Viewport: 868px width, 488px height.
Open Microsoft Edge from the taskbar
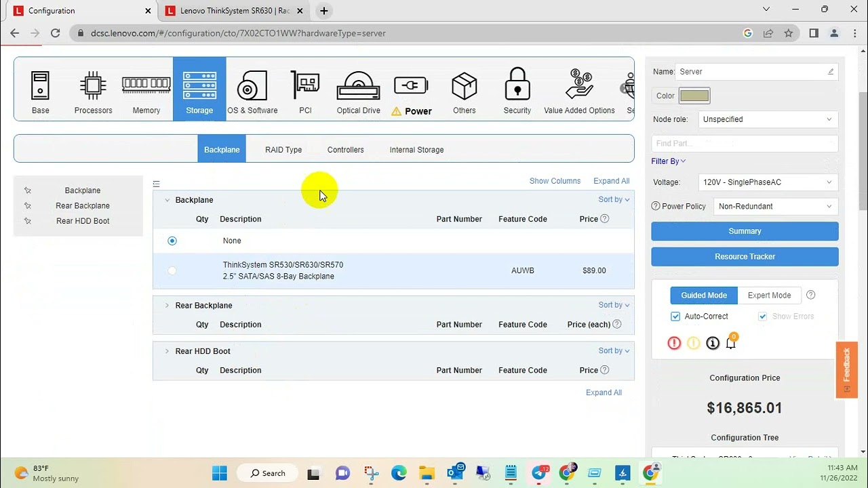click(x=399, y=472)
